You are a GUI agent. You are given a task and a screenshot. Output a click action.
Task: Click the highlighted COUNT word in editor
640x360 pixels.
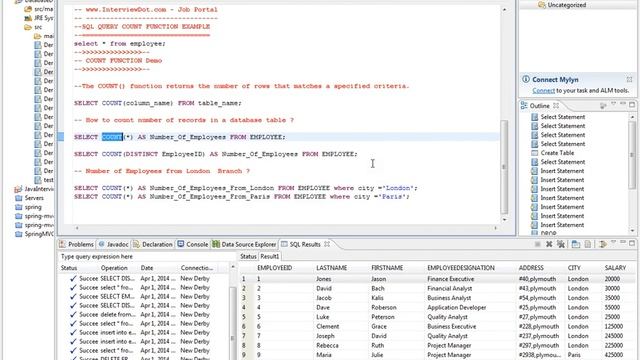click(112, 137)
